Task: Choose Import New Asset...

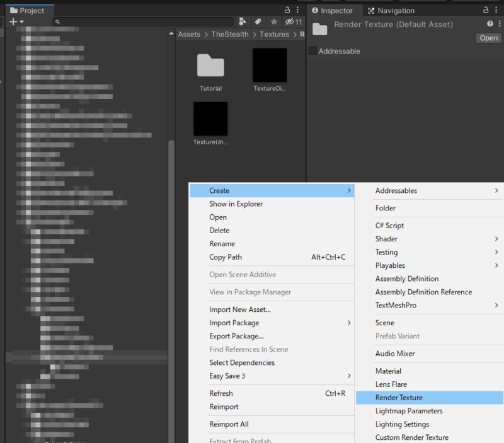Action: coord(272,309)
